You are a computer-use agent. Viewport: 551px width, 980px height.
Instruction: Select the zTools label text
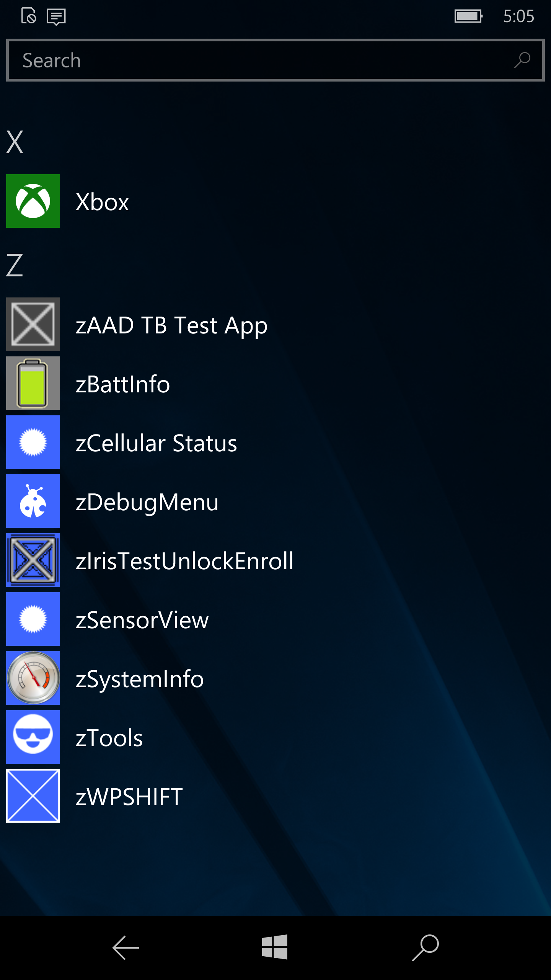point(109,738)
